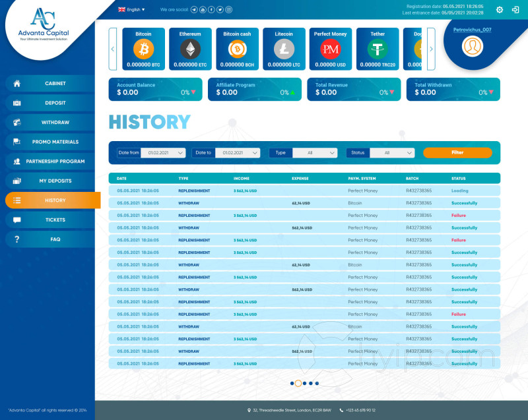Open the Petrovichus_007 profile link
528x420 pixels.
[x=472, y=30]
